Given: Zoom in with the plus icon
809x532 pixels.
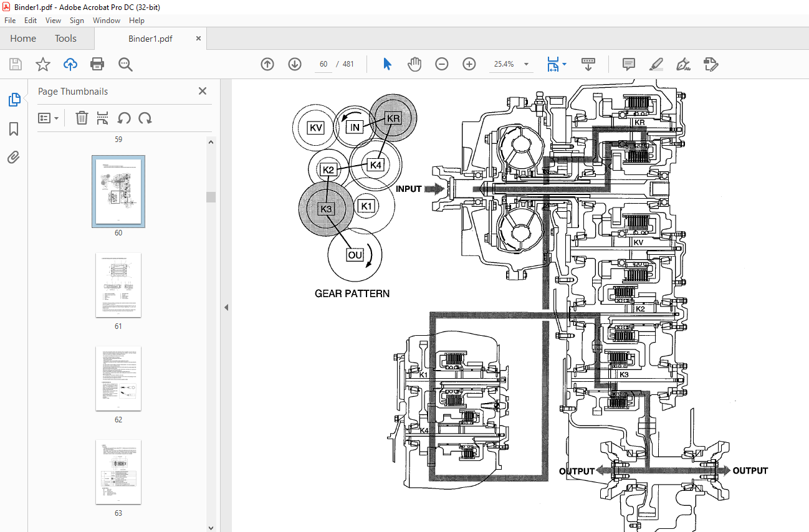Looking at the screenshot, I should coord(469,64).
